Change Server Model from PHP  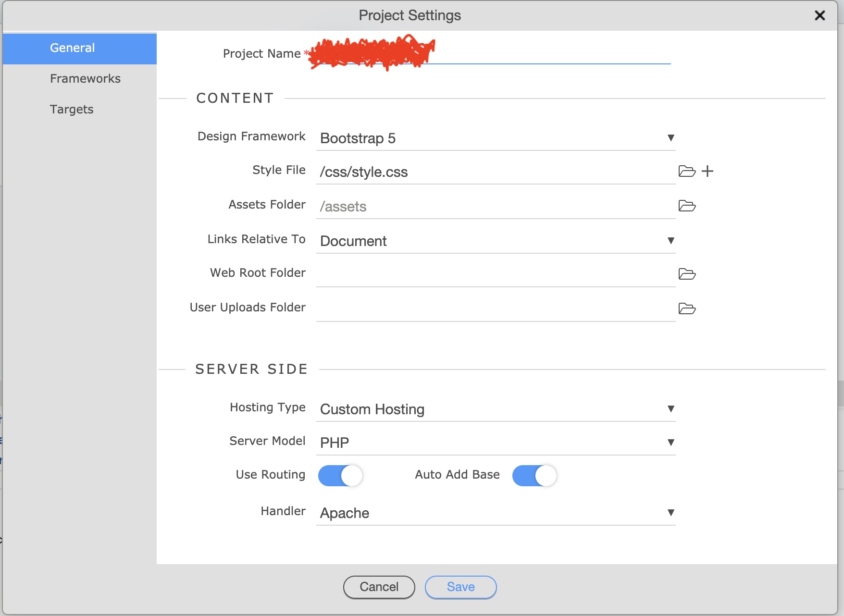(x=495, y=443)
